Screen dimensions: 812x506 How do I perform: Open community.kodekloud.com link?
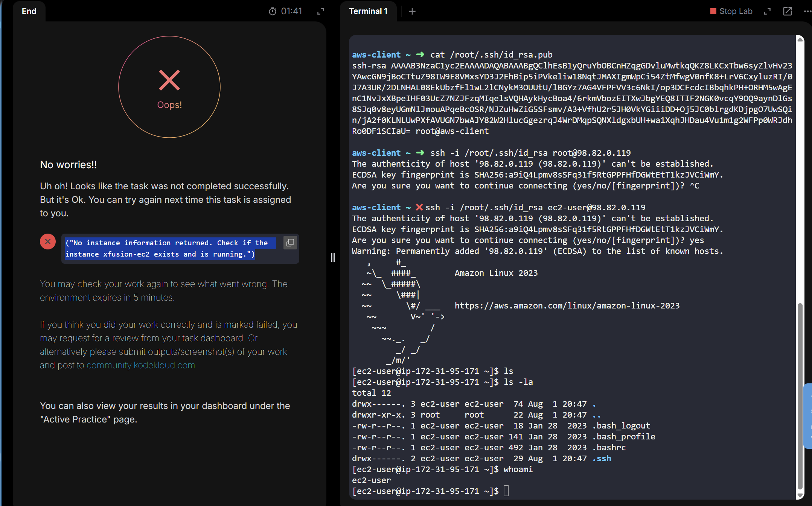click(141, 365)
